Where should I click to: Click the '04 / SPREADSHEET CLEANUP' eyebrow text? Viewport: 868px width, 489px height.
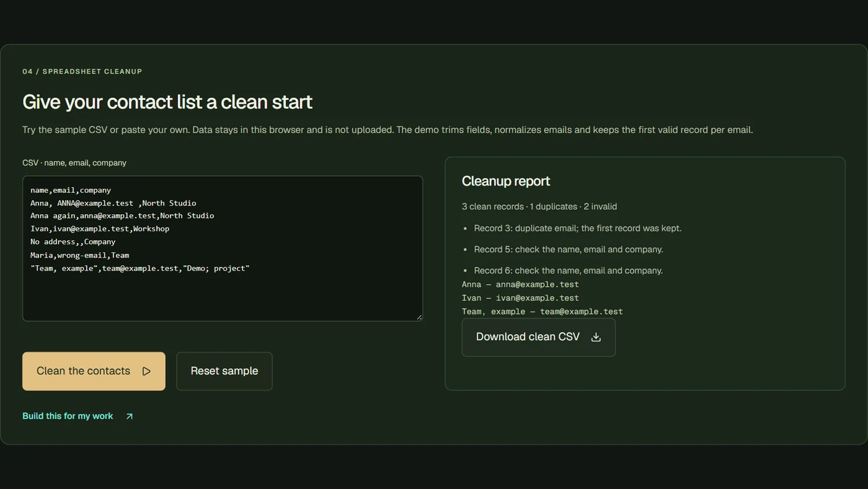(82, 71)
